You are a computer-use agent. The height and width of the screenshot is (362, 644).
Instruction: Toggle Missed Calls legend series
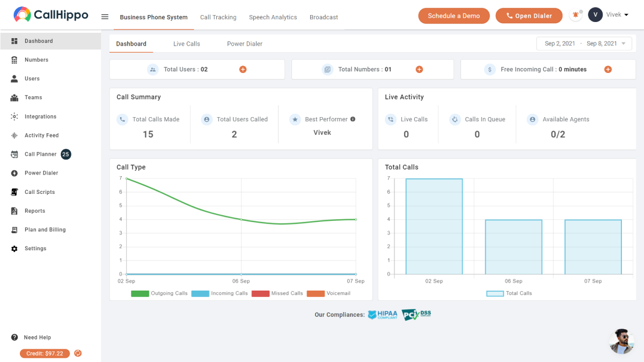pos(277,293)
